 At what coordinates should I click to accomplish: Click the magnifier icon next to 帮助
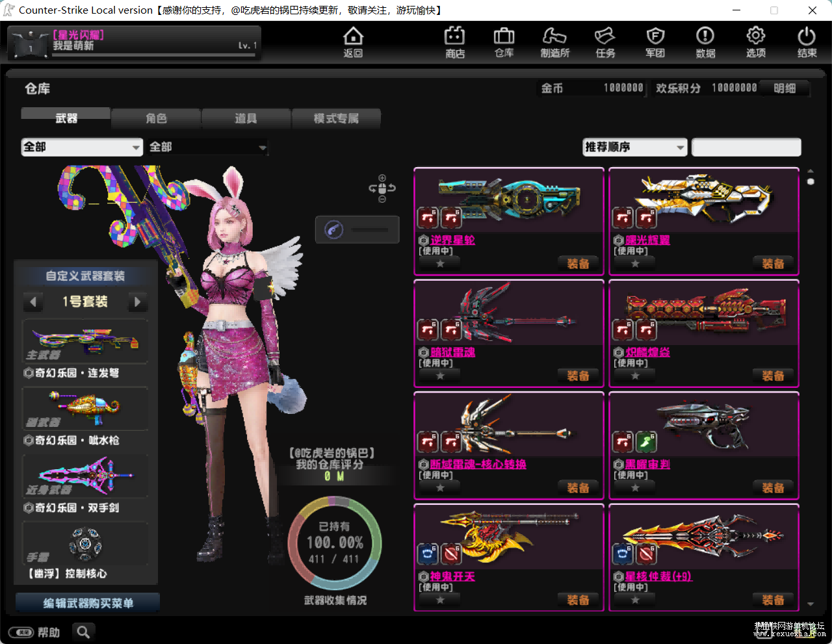83,632
